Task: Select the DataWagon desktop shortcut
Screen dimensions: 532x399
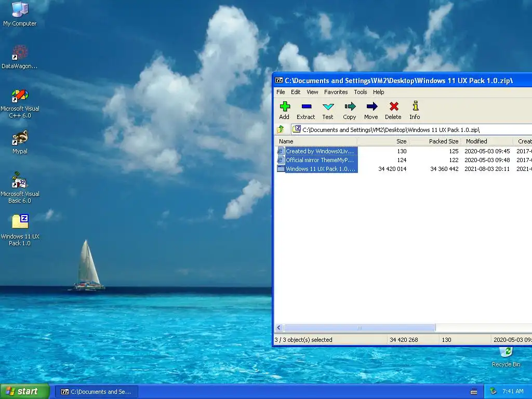Action: pyautogui.click(x=20, y=52)
